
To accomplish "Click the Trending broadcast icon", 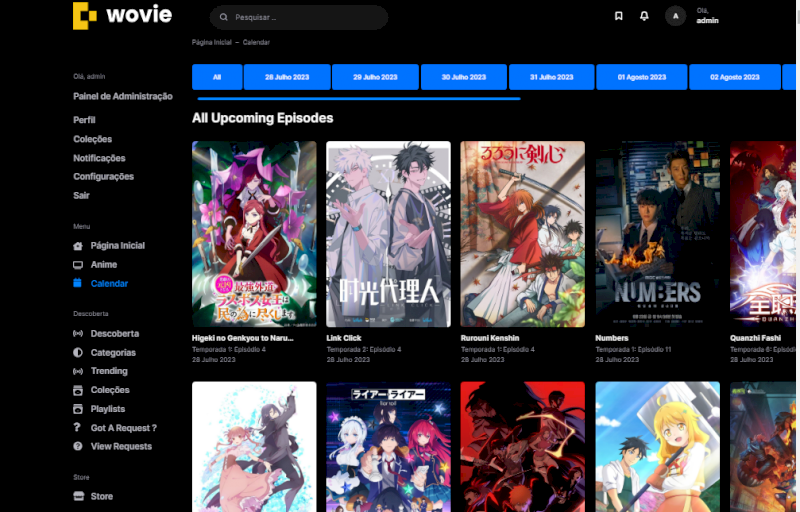I will tap(78, 371).
